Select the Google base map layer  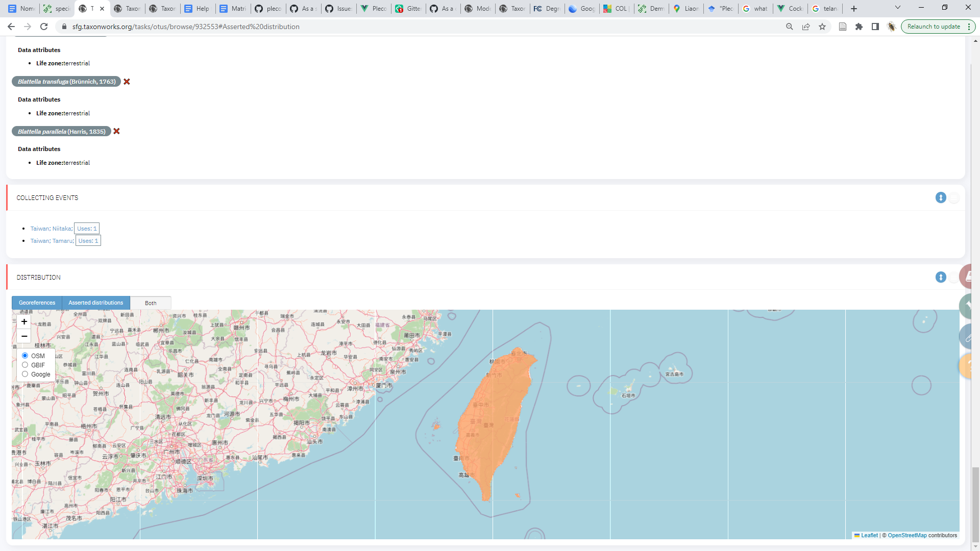24,374
